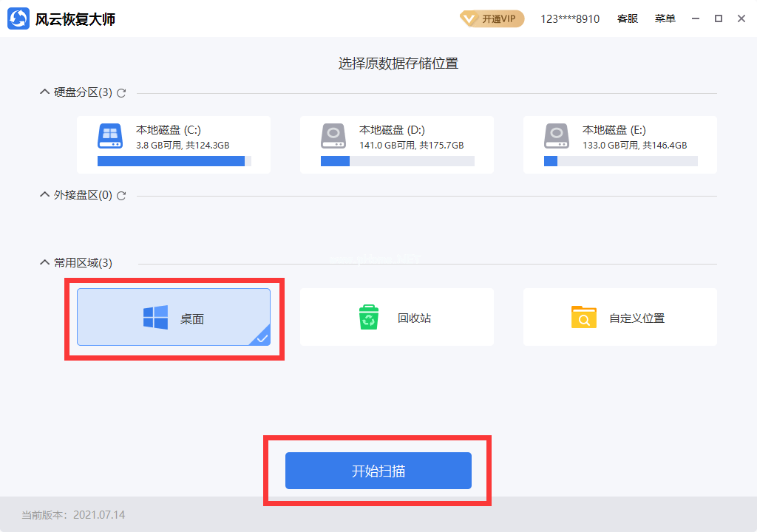Collapse the 硬盘分区(3) section

click(x=44, y=92)
